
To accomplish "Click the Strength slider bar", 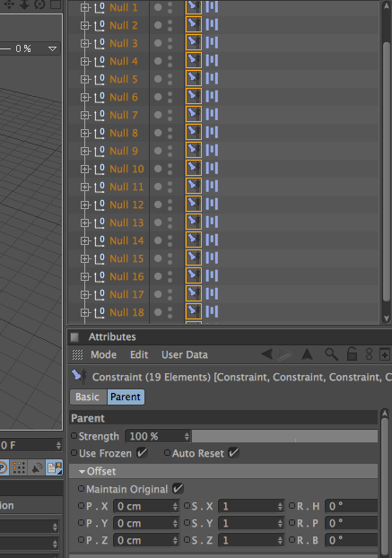I will (284, 436).
